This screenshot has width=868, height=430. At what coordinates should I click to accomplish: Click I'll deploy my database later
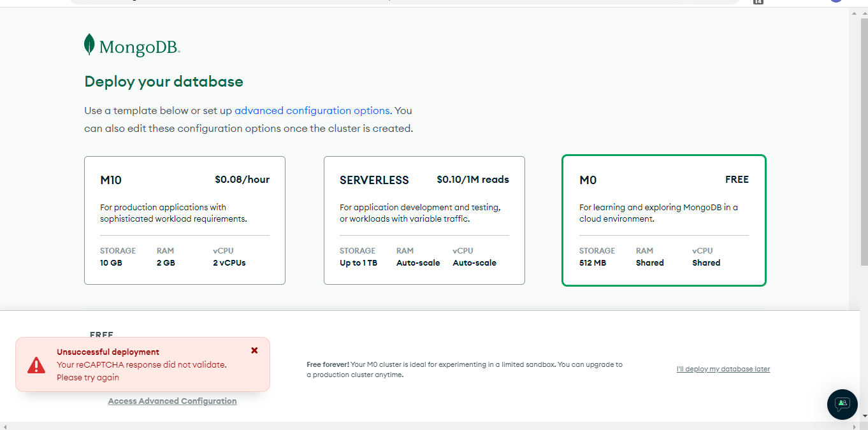click(x=723, y=369)
